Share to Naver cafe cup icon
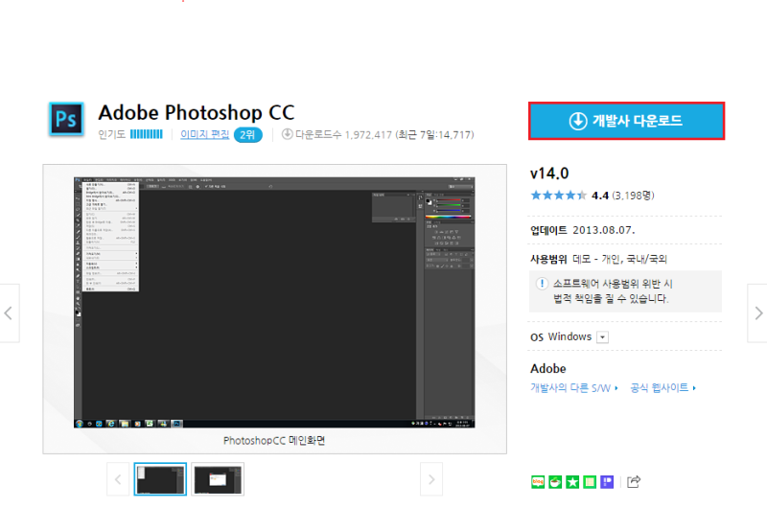Image resolution: width=767 pixels, height=532 pixels. 555,482
